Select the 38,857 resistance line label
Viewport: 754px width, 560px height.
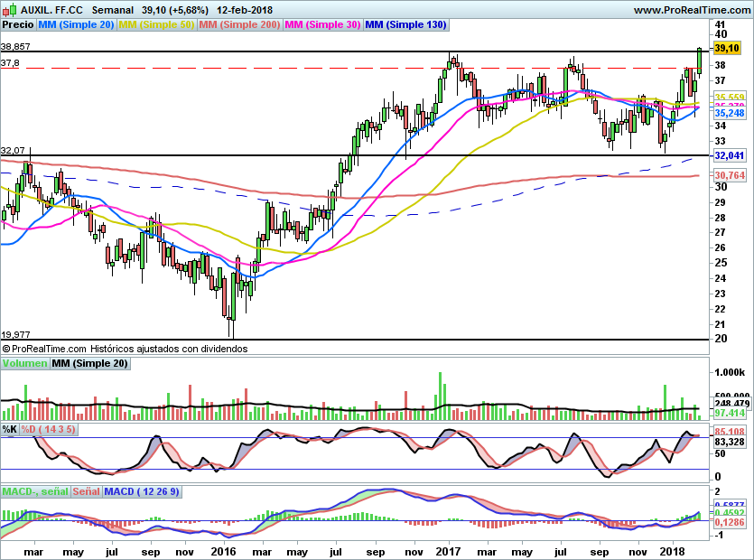coord(16,46)
